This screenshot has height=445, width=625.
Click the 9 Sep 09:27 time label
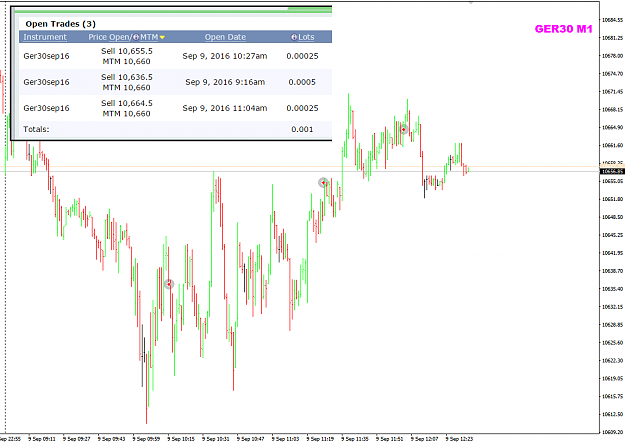[x=77, y=439]
